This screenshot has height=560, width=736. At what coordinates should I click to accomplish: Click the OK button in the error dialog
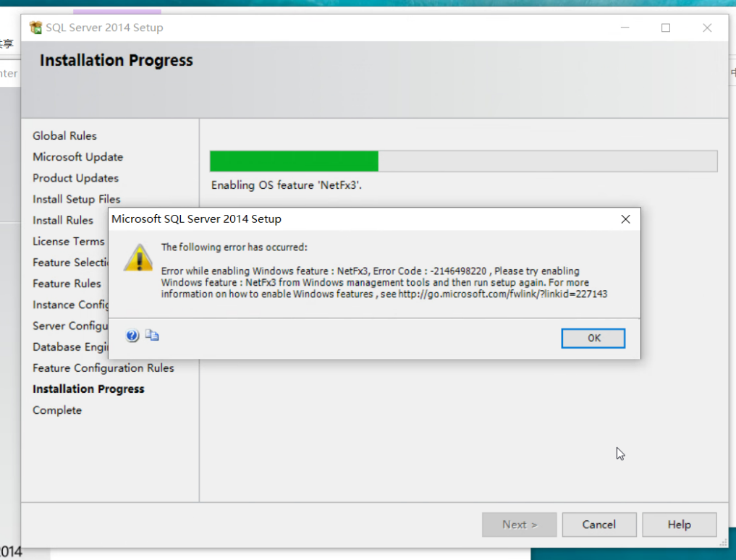pos(593,338)
